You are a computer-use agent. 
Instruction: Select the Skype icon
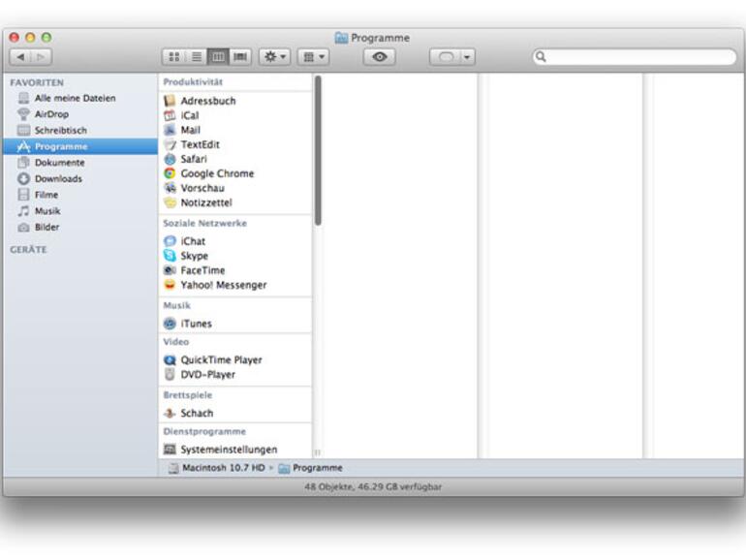170,256
